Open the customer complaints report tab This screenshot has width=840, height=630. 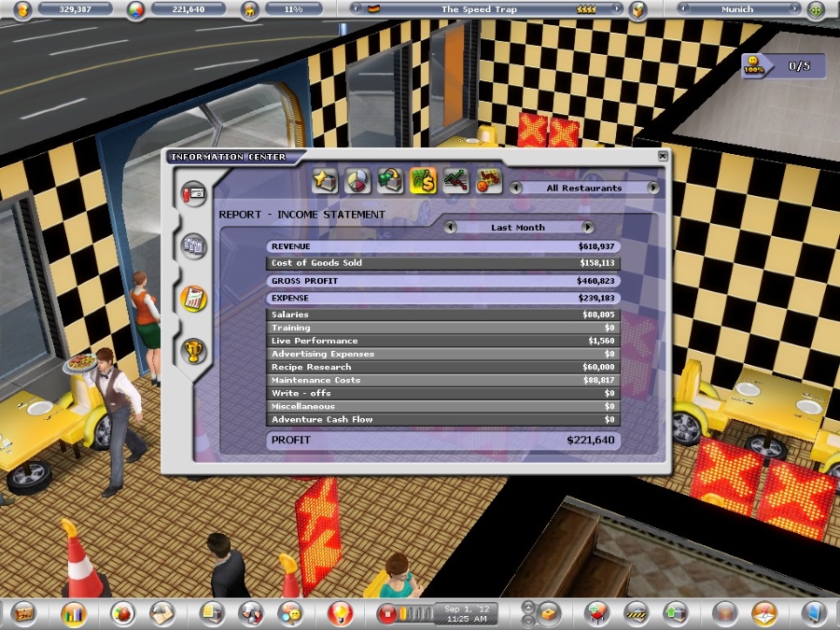488,180
